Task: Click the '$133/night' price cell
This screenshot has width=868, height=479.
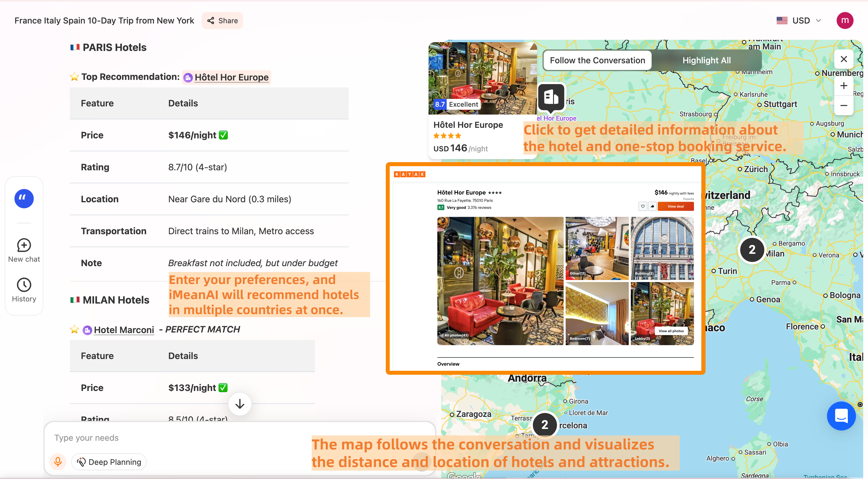Action: (198, 388)
